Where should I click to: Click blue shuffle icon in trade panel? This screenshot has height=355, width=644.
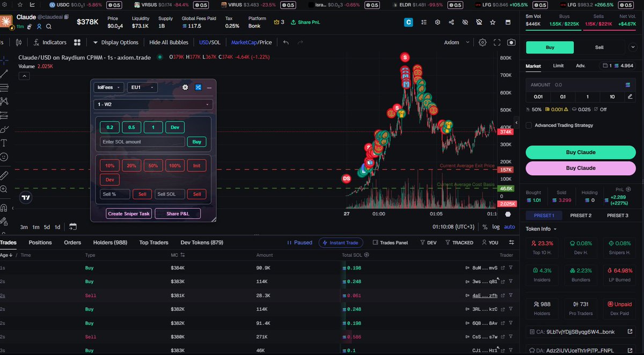point(198,87)
